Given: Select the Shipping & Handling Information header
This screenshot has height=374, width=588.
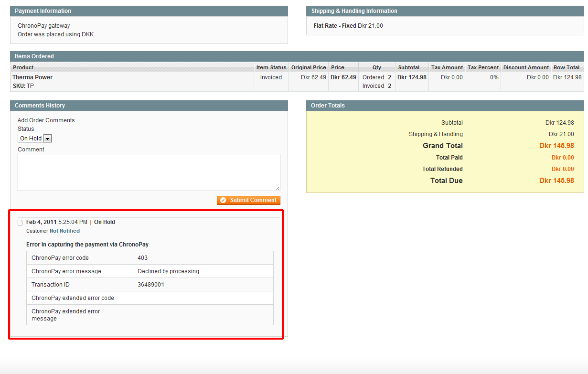Looking at the screenshot, I should (x=354, y=11).
